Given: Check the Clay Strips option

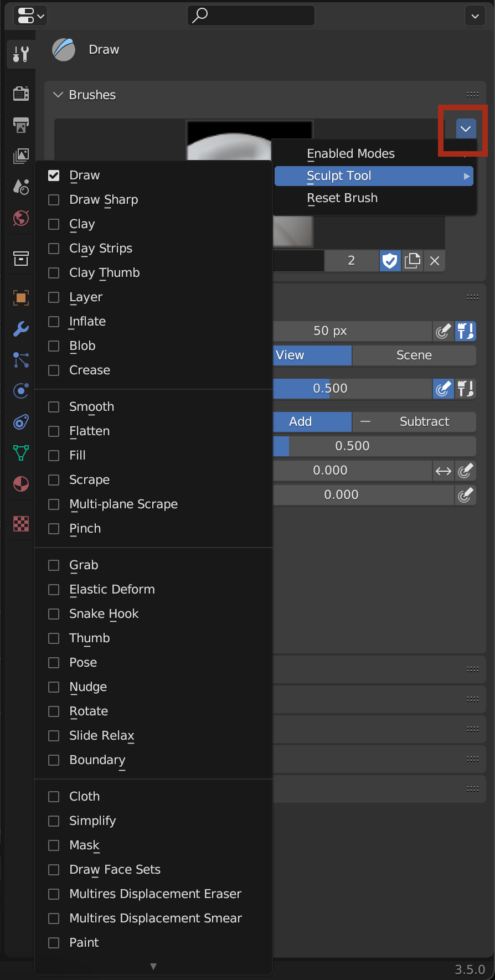Looking at the screenshot, I should 54,249.
